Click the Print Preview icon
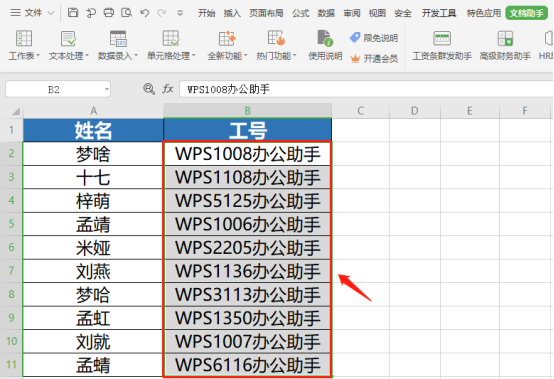 point(126,13)
